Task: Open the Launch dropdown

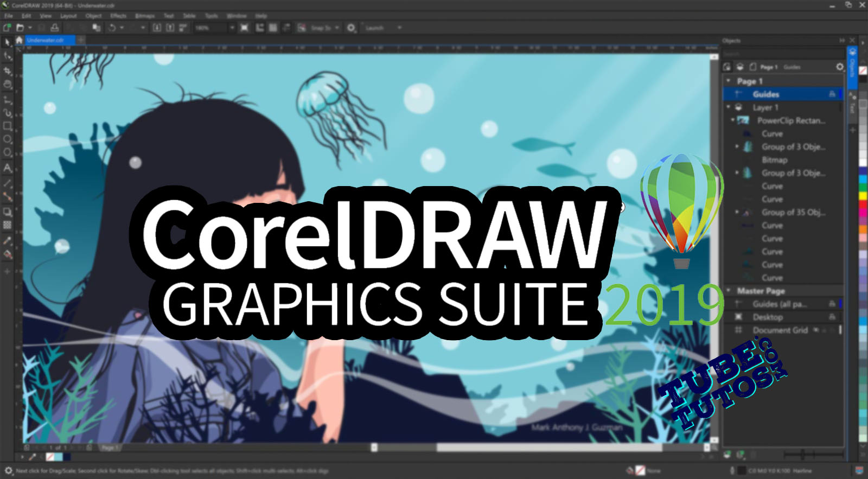Action: (400, 27)
